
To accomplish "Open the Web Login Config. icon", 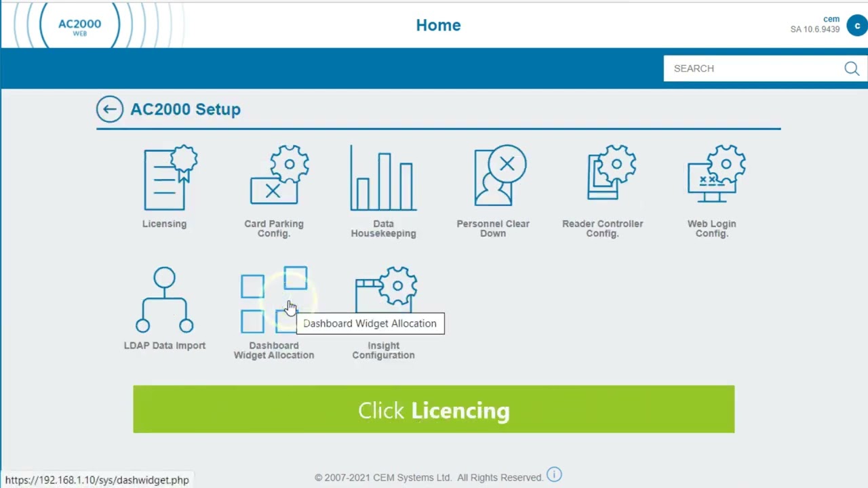I will pyautogui.click(x=717, y=173).
